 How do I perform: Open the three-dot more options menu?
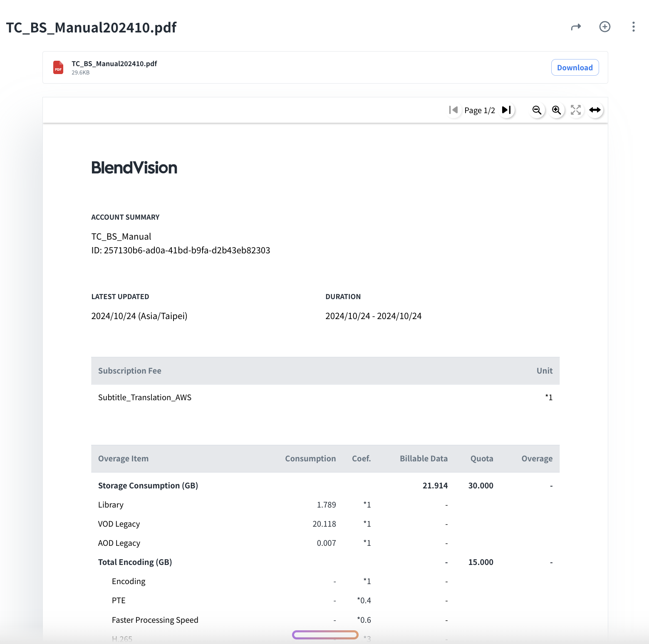point(633,27)
